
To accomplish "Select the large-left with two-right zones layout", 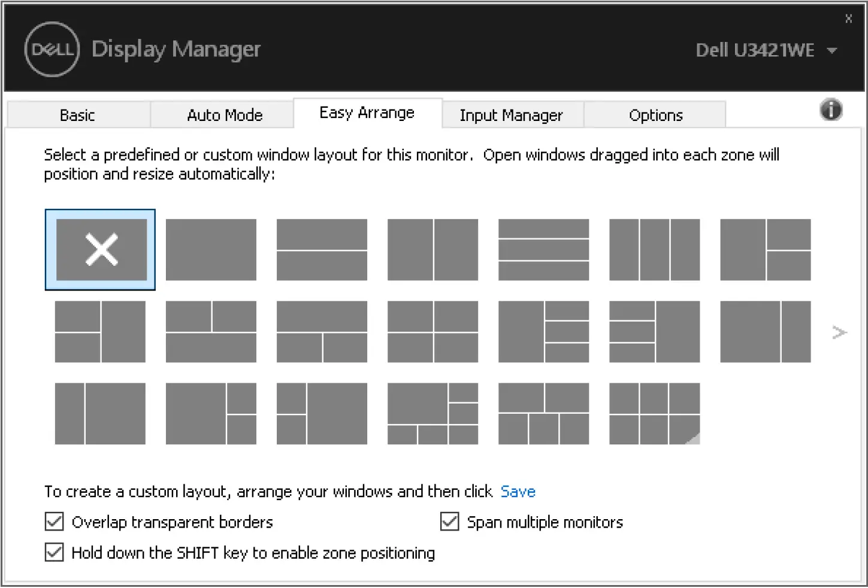I will (766, 250).
